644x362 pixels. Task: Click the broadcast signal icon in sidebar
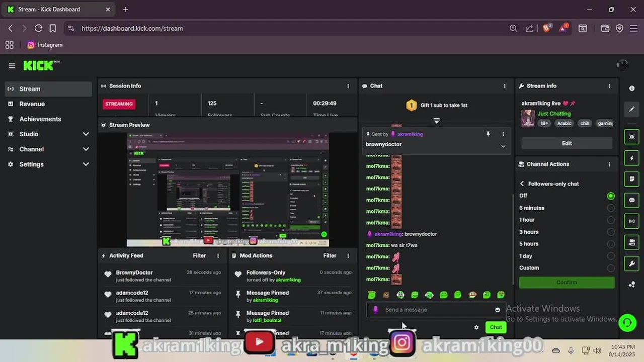pyautogui.click(x=632, y=221)
